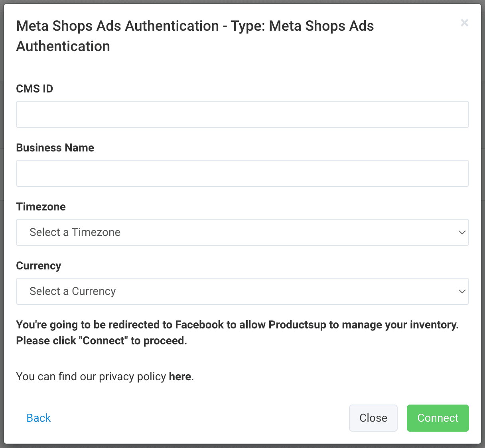
Task: Click the 'CMS ID' field label
Action: tap(34, 88)
